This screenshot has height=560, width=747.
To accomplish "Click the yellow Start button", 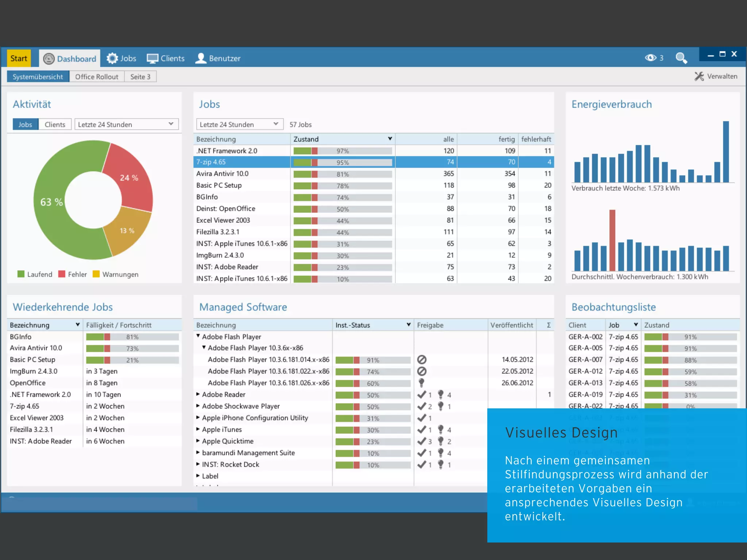I will pos(19,58).
